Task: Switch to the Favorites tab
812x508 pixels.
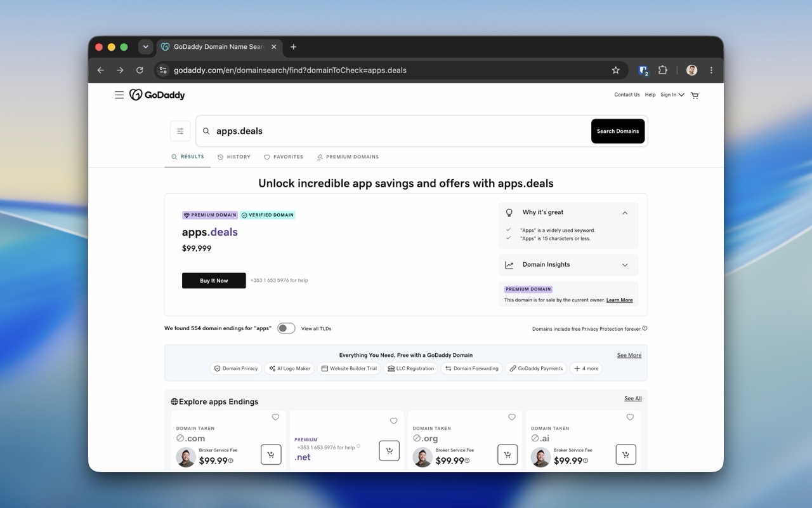Action: (x=284, y=157)
